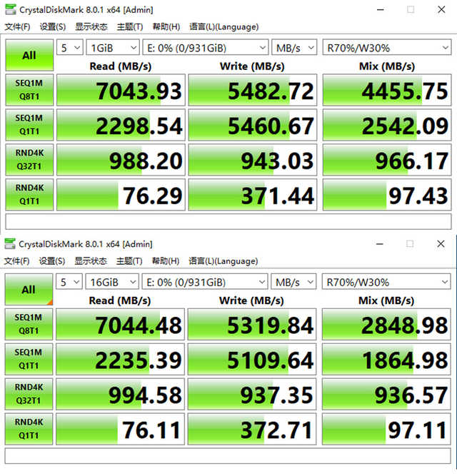The image size is (457, 476).
Task: Open test count dropdown showing 5 in top window
Action: click(70, 48)
